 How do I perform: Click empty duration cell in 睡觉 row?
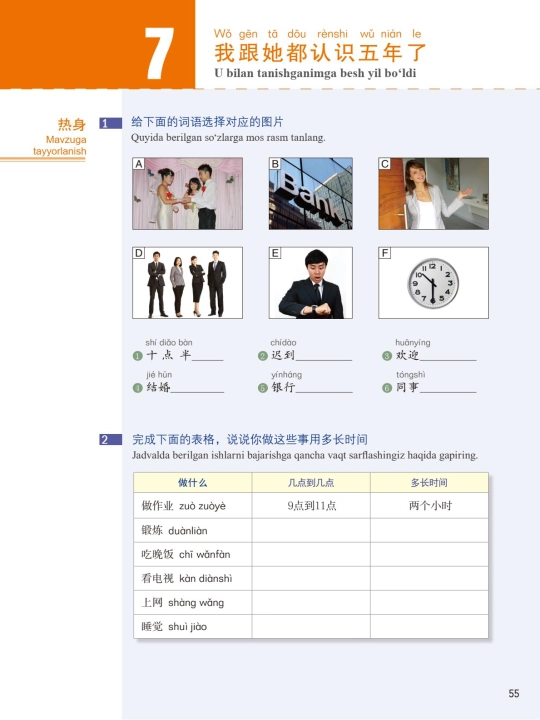coord(429,627)
